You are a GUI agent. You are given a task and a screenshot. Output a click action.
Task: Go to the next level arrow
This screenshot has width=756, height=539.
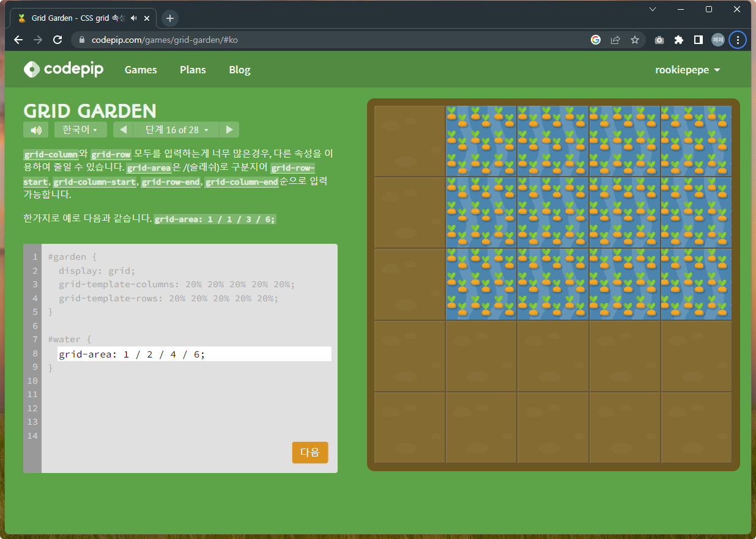[x=229, y=130]
